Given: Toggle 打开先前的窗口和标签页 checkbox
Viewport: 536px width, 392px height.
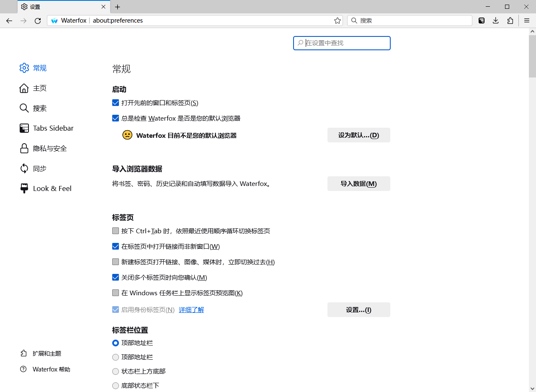Looking at the screenshot, I should (116, 103).
